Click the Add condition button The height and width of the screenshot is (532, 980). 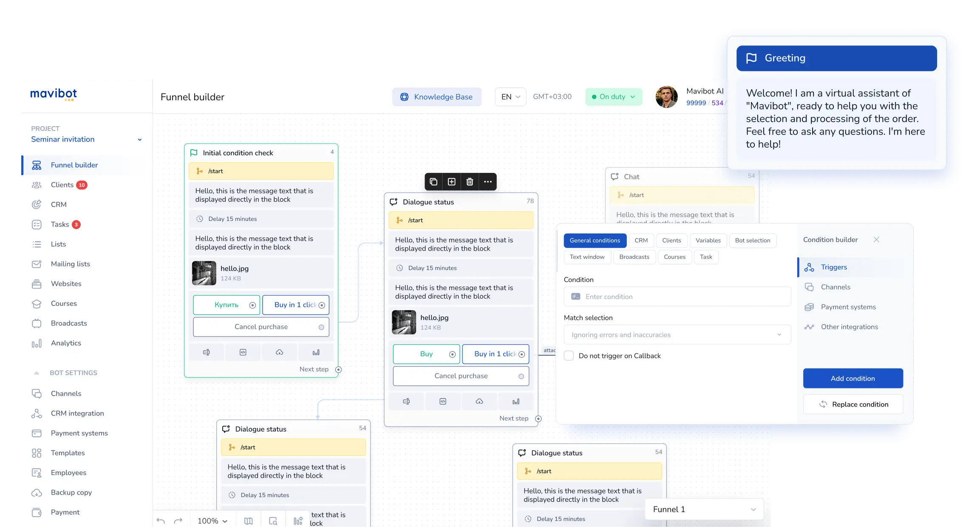[853, 379]
